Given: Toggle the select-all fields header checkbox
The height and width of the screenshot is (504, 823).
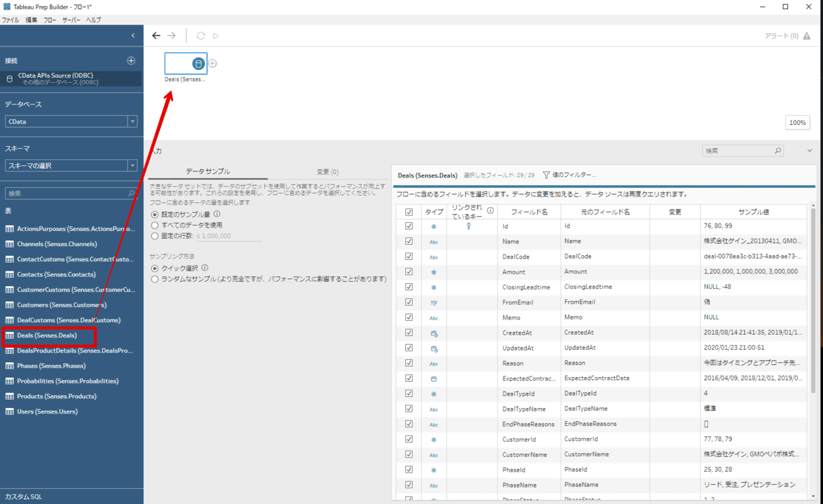Looking at the screenshot, I should tap(409, 212).
